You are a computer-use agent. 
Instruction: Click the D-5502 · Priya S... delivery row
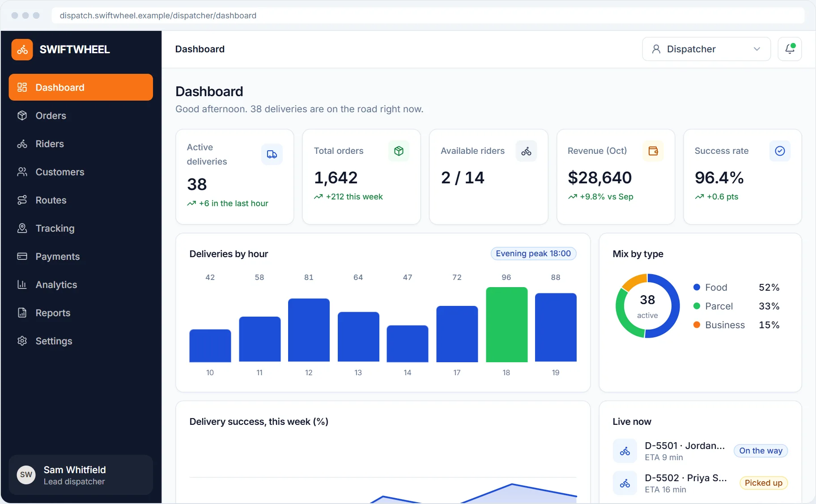[x=700, y=483]
